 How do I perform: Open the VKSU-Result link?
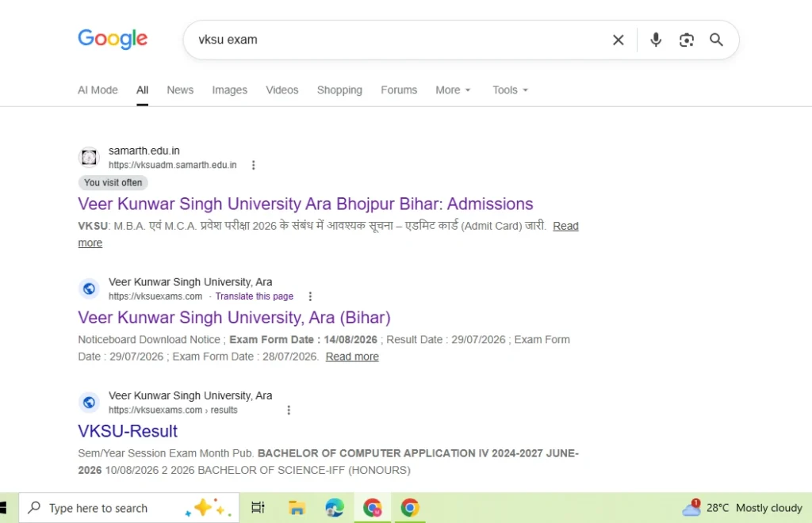(x=128, y=431)
